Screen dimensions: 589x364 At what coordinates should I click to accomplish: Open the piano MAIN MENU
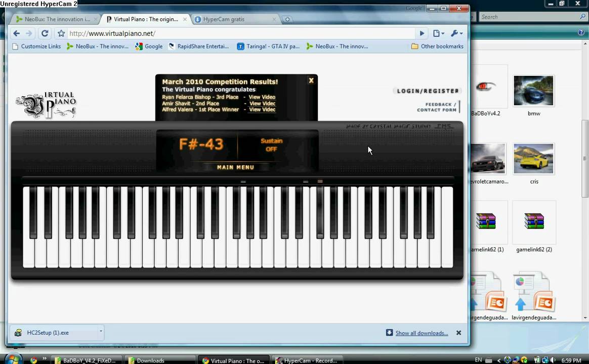tap(235, 167)
